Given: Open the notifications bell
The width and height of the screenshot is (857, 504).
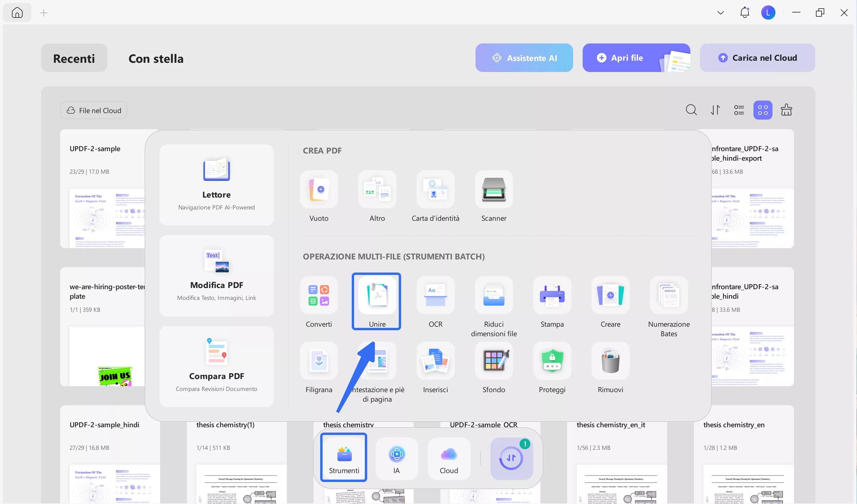Looking at the screenshot, I should 745,13.
